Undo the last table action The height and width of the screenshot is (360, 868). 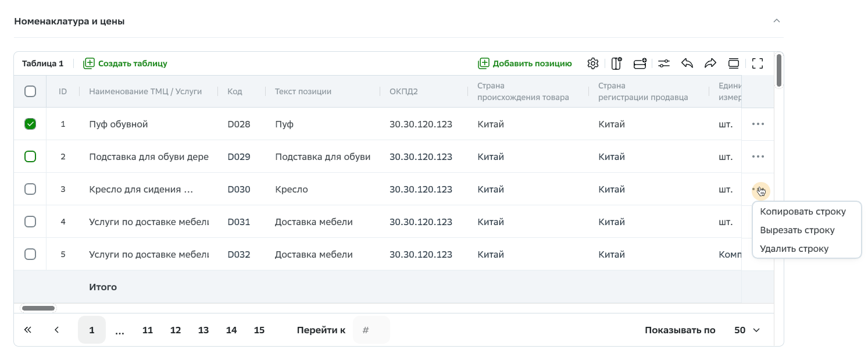click(x=687, y=63)
